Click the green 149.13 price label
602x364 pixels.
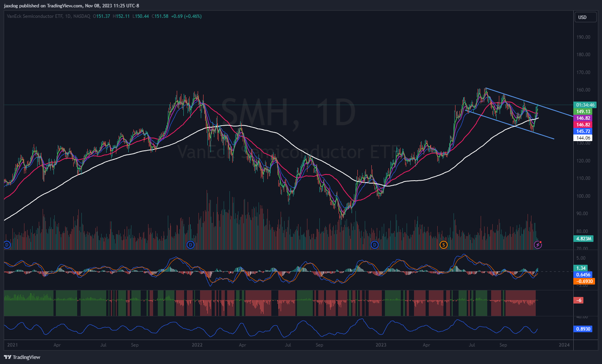583,112
